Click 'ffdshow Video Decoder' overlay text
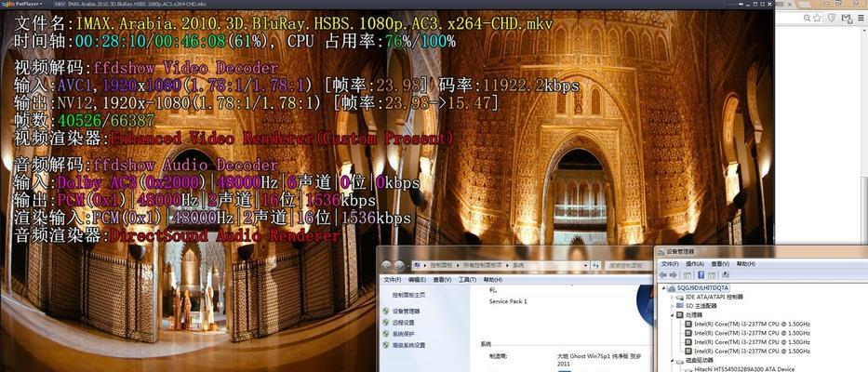This screenshot has width=868, height=372. [x=185, y=68]
